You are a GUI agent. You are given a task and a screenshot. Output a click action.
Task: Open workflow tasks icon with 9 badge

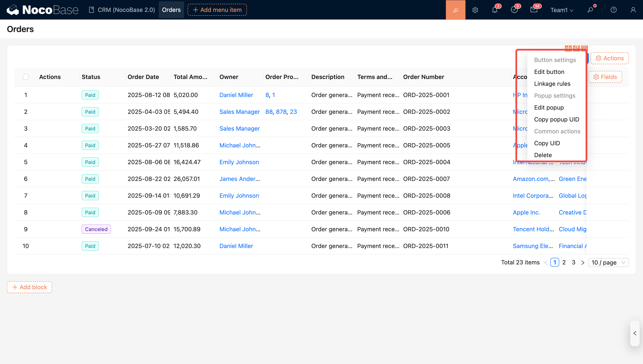tap(514, 10)
